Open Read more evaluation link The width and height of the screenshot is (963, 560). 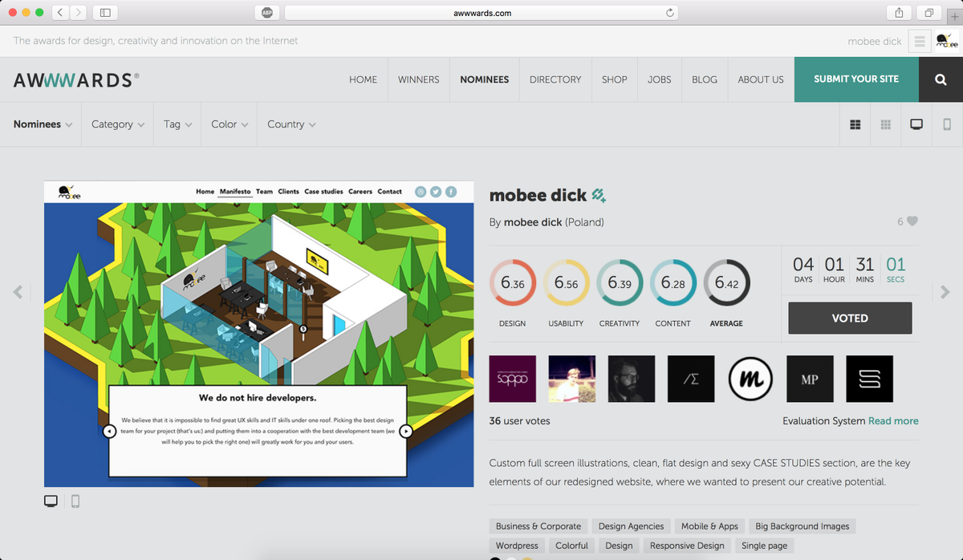pos(893,420)
